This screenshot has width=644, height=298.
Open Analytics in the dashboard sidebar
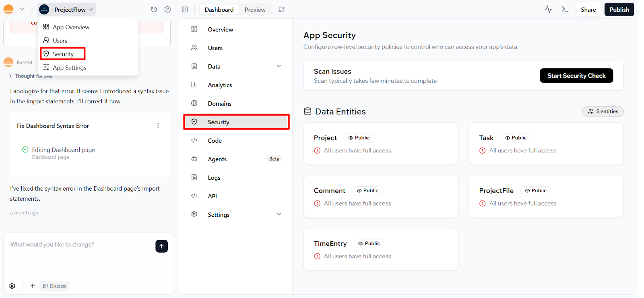(236, 85)
